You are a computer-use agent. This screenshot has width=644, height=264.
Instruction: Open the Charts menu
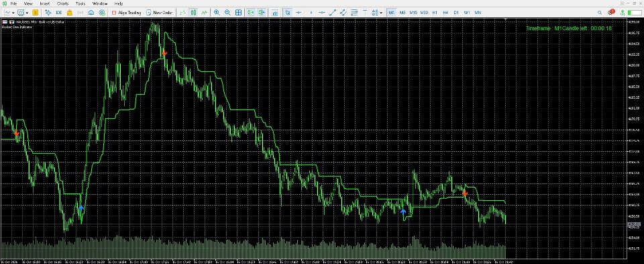point(63,3)
